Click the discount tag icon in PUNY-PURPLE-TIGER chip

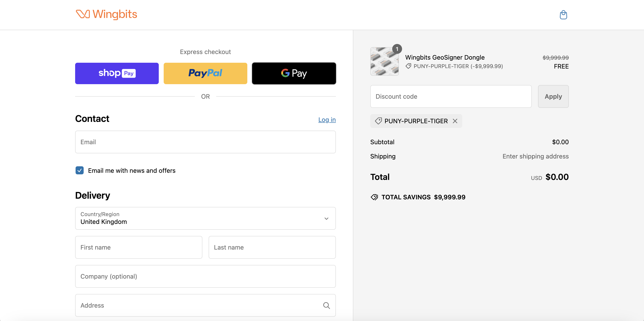378,121
